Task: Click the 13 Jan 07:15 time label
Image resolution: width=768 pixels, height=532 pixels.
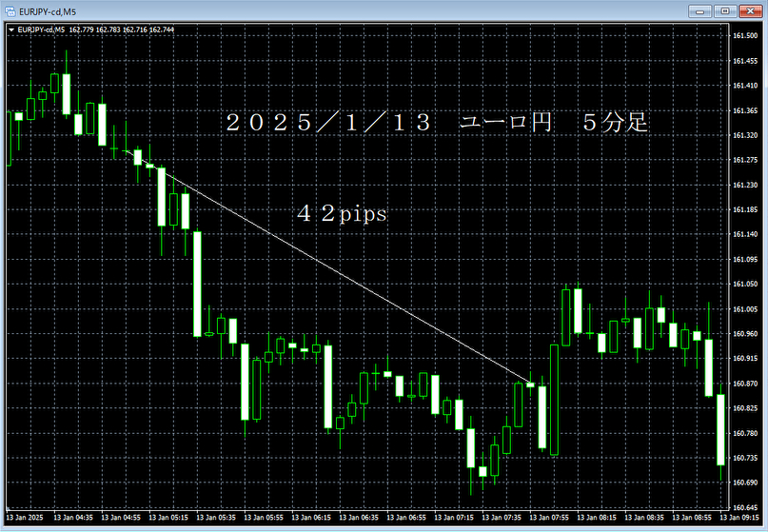Action: coord(453,518)
